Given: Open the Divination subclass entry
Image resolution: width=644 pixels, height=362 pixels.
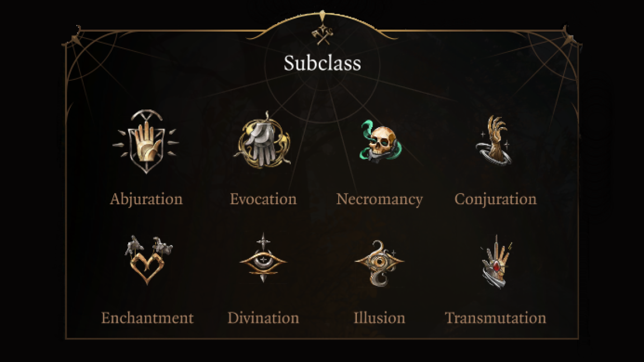Looking at the screenshot, I should [x=263, y=318].
